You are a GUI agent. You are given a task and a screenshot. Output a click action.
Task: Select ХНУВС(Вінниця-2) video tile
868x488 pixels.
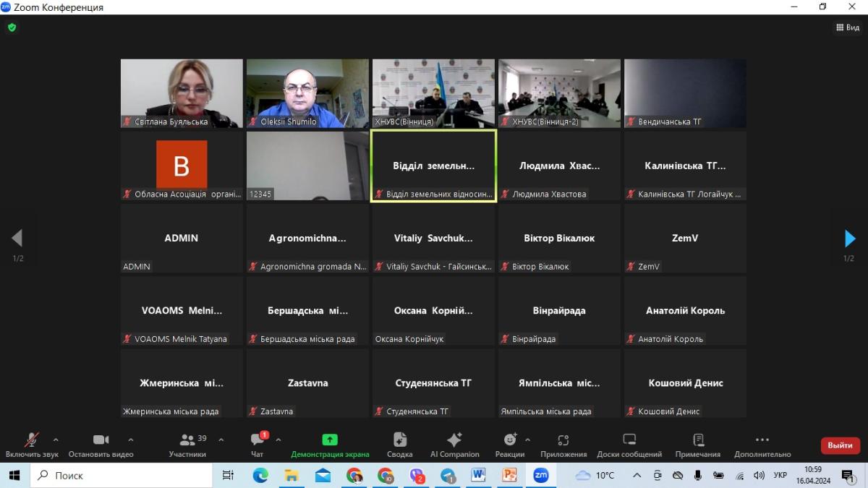pos(559,93)
